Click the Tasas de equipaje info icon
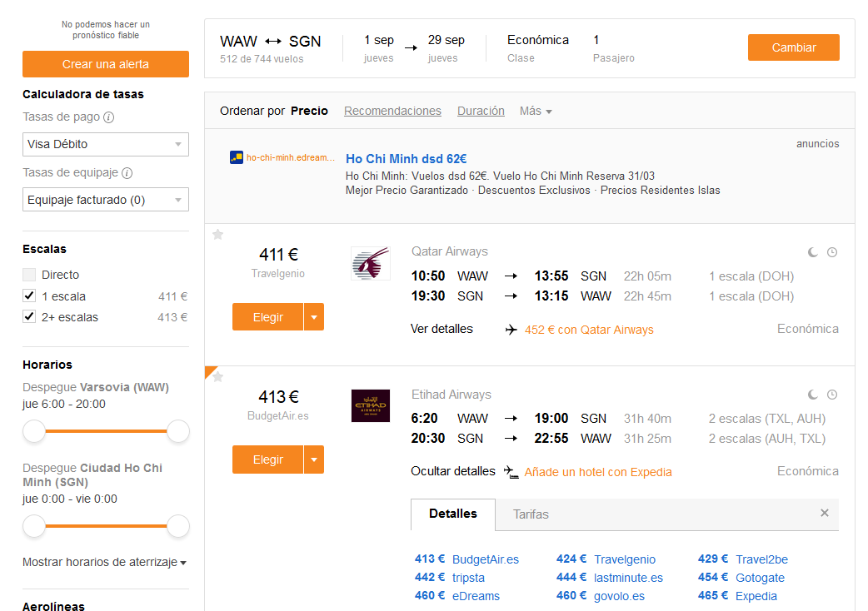This screenshot has width=868, height=611. click(127, 173)
